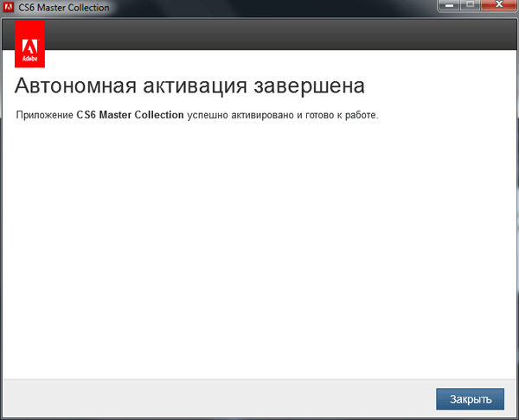The height and width of the screenshot is (420, 519).
Task: Click the disabled maximize button
Action: (470, 5)
